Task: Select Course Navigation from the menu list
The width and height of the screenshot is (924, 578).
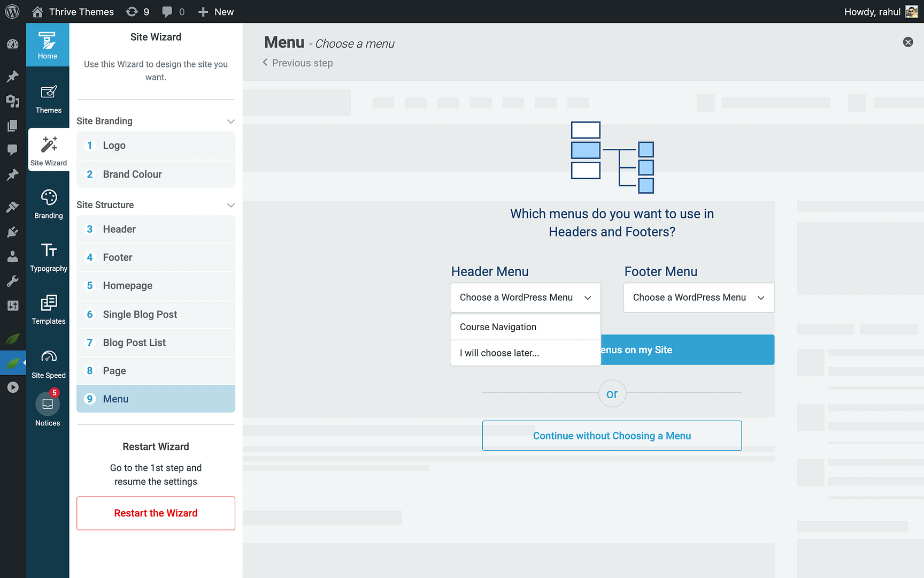Action: tap(497, 326)
